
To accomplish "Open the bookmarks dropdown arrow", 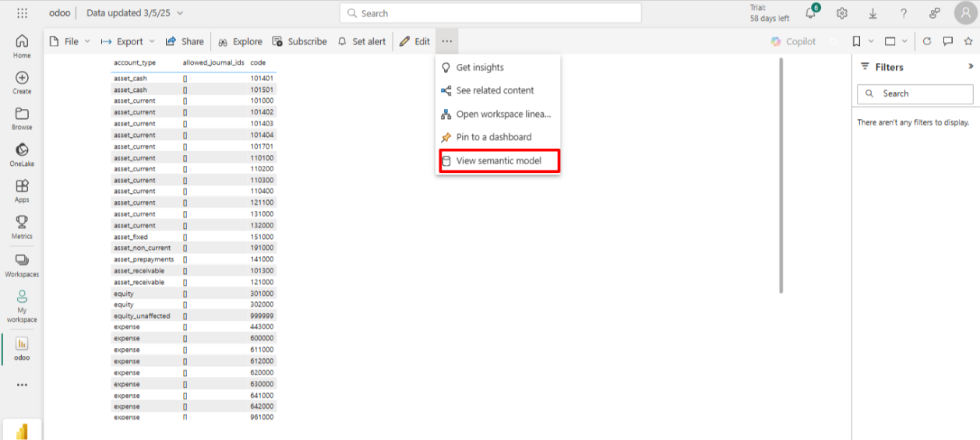I will pyautogui.click(x=871, y=41).
